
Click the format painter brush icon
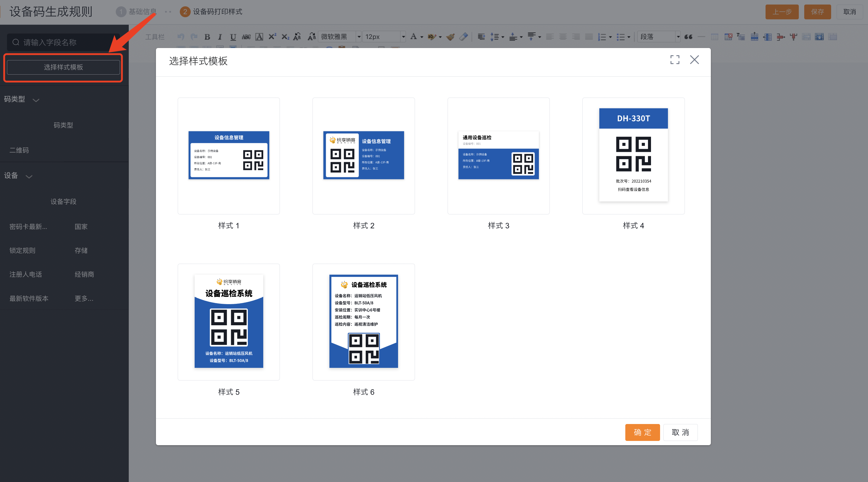pos(451,37)
